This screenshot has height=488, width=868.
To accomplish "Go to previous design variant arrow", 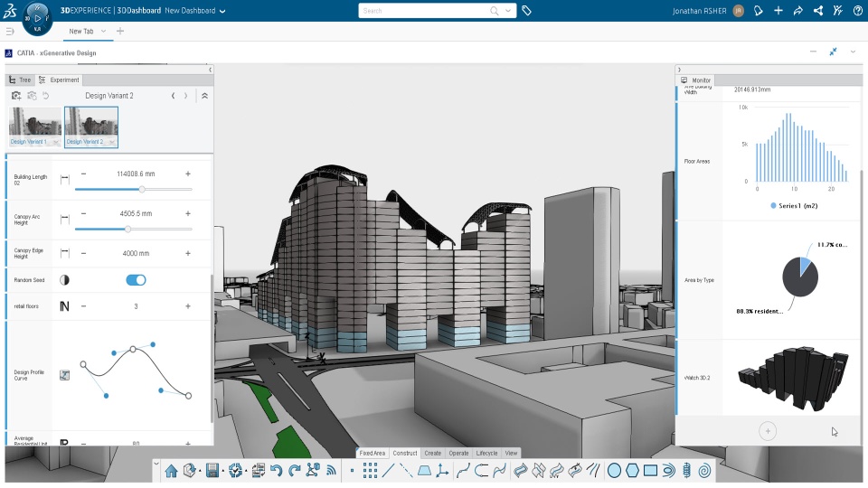I will click(174, 96).
